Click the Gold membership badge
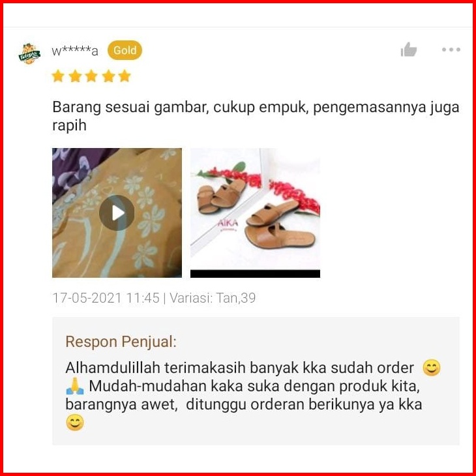 [x=125, y=50]
